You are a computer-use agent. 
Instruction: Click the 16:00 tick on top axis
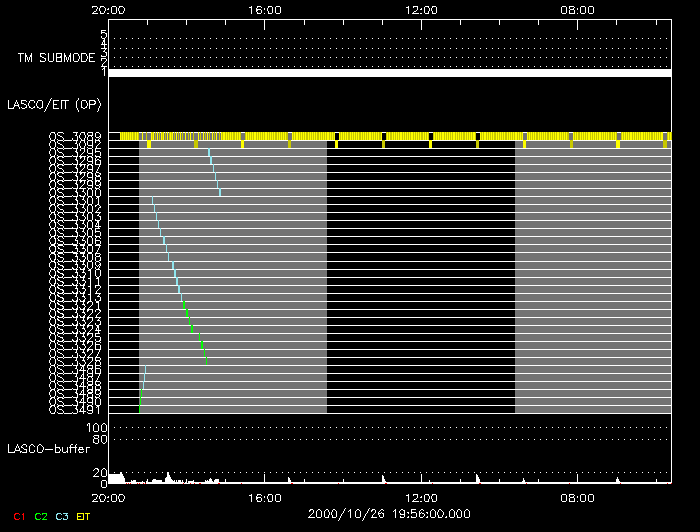(x=264, y=10)
